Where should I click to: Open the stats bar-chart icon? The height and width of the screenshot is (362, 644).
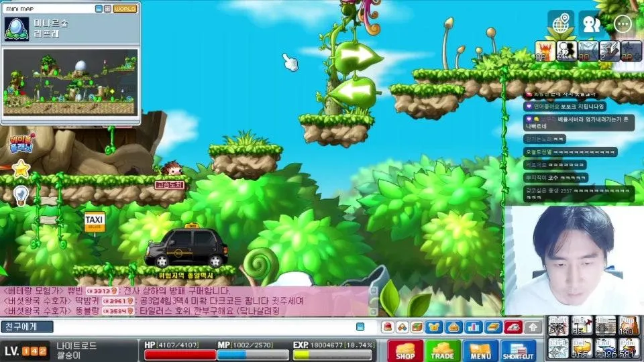click(473, 327)
